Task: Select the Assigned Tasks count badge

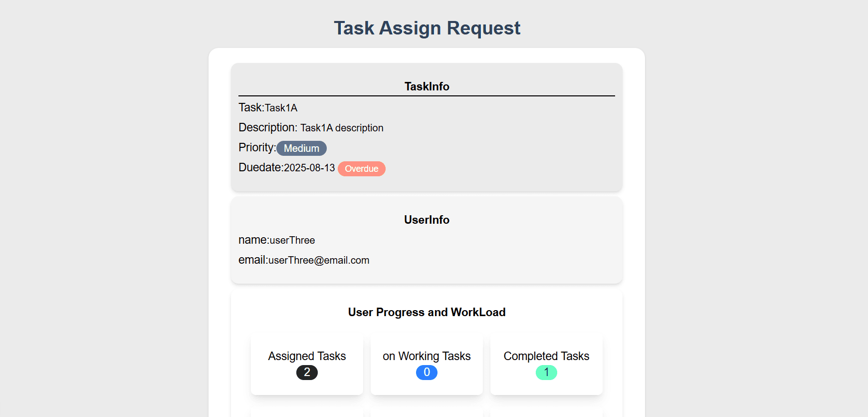Action: 307,373
